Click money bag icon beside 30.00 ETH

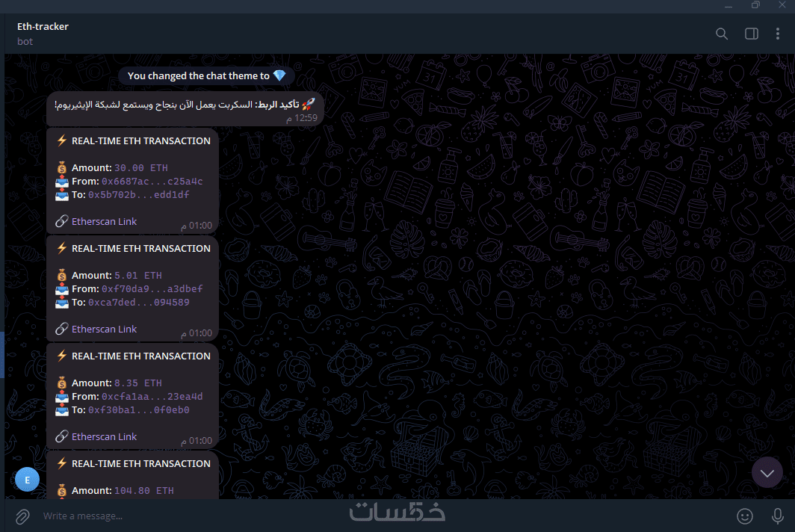(62, 167)
